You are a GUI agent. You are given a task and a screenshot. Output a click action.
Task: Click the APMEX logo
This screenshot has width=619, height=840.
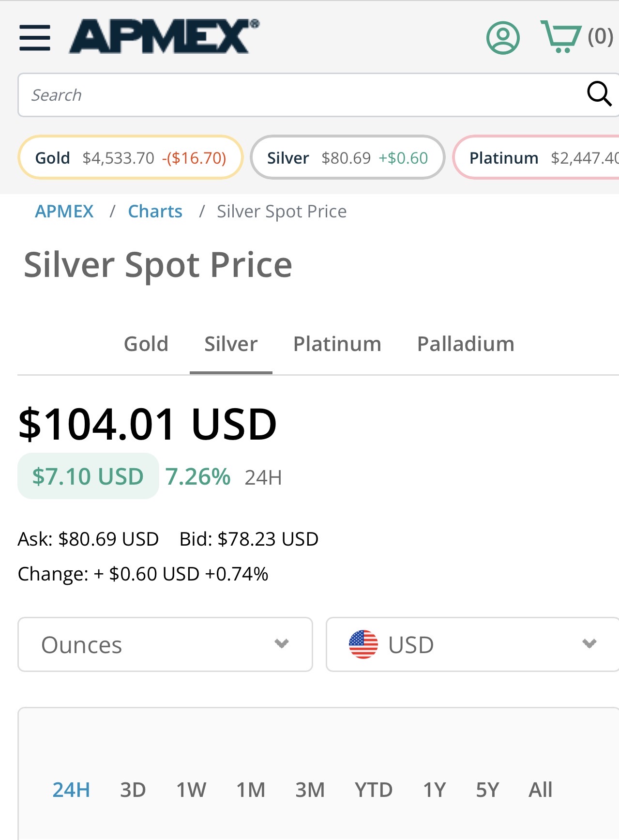(164, 37)
